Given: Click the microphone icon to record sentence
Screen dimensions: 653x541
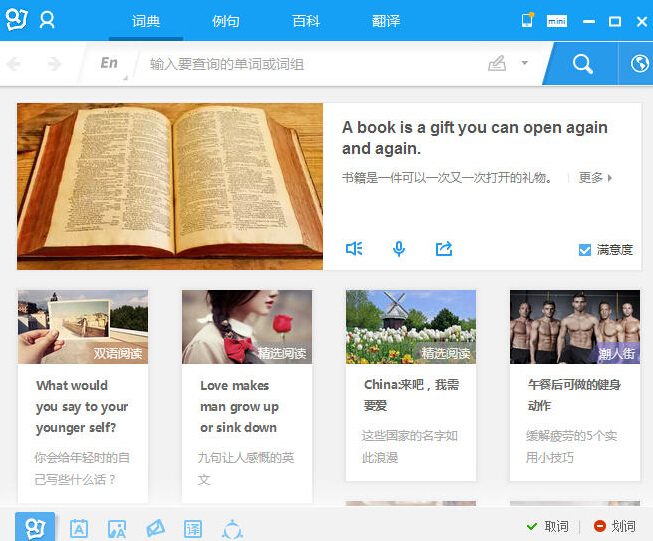Looking at the screenshot, I should pyautogui.click(x=399, y=249).
